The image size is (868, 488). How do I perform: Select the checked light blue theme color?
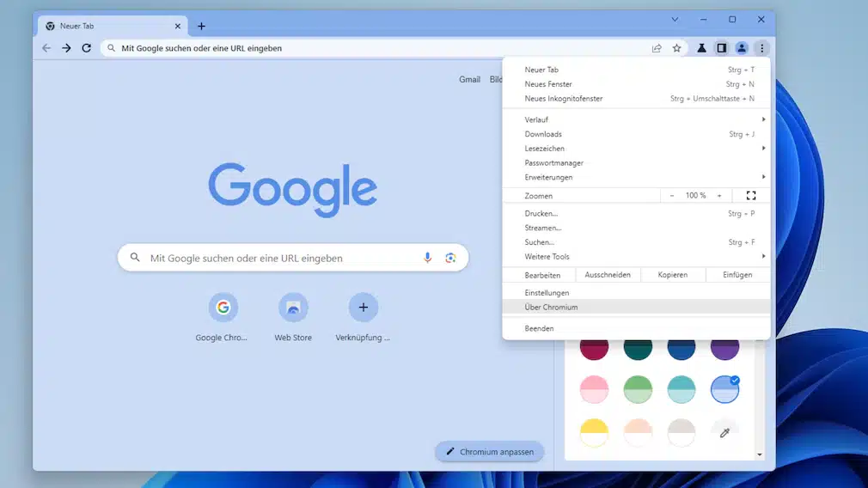pyautogui.click(x=724, y=389)
